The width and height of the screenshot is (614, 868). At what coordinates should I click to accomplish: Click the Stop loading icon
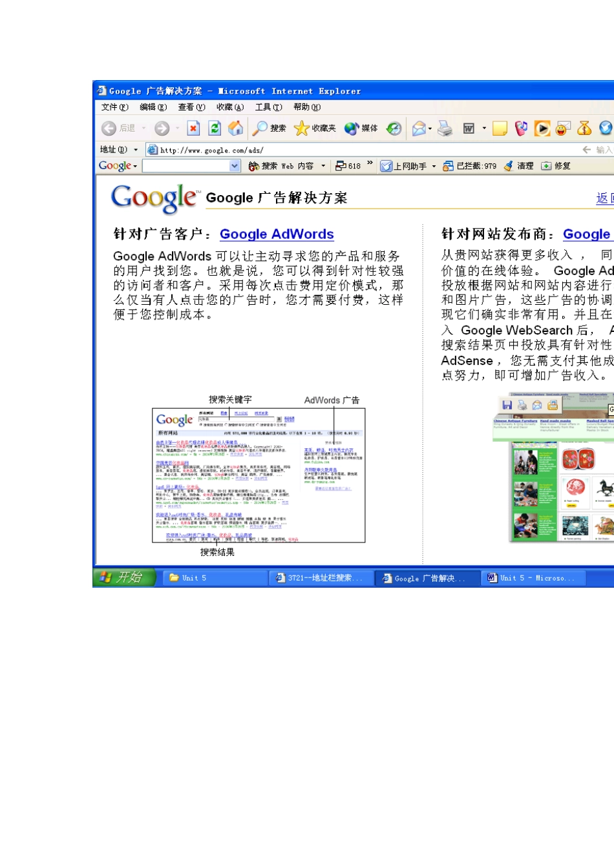click(x=193, y=129)
